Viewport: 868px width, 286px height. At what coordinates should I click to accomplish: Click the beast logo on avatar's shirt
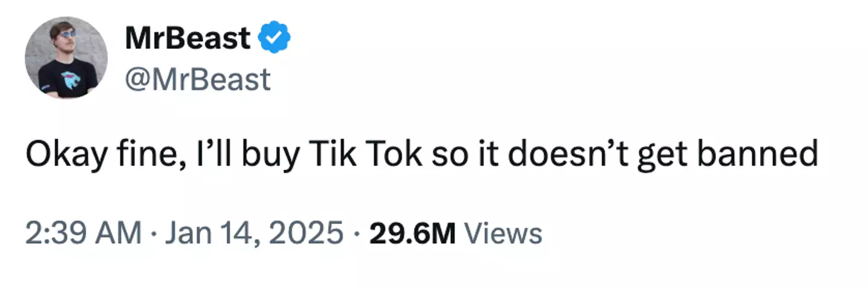coord(70,80)
